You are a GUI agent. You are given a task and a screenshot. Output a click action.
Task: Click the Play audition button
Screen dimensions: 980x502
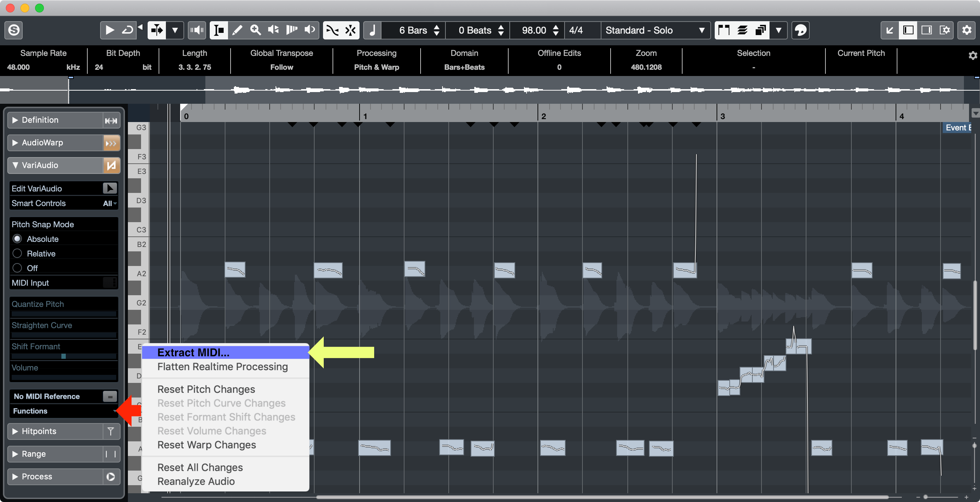click(x=110, y=30)
